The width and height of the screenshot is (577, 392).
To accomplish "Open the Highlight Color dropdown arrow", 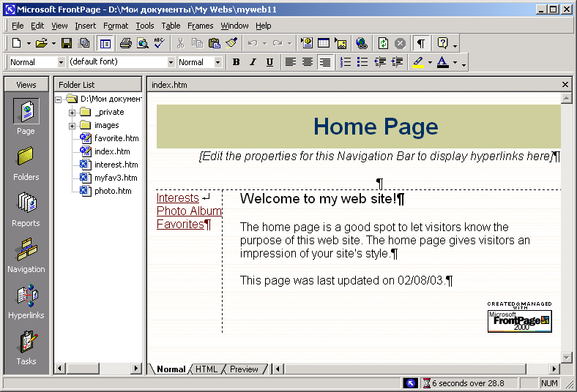I will pyautogui.click(x=430, y=62).
